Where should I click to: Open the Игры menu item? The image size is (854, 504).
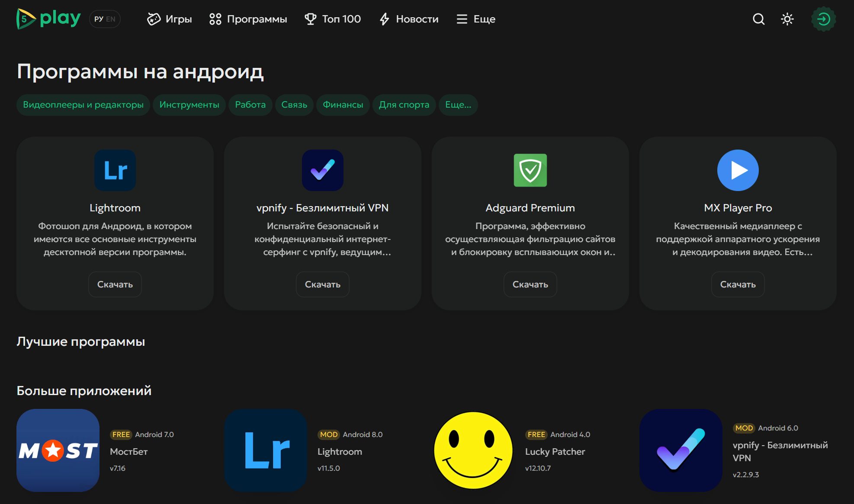click(x=170, y=19)
